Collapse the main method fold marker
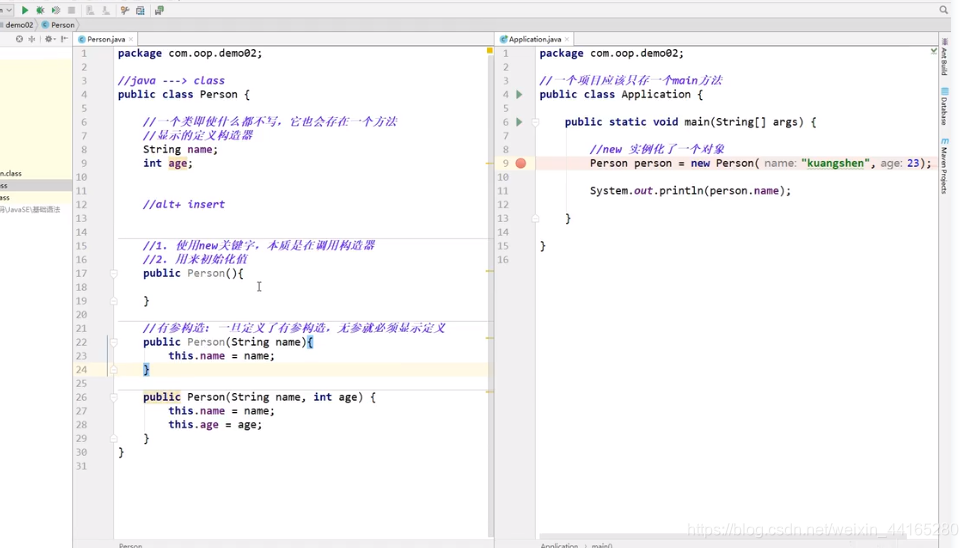Viewport: 968px width, 548px height. coord(535,122)
